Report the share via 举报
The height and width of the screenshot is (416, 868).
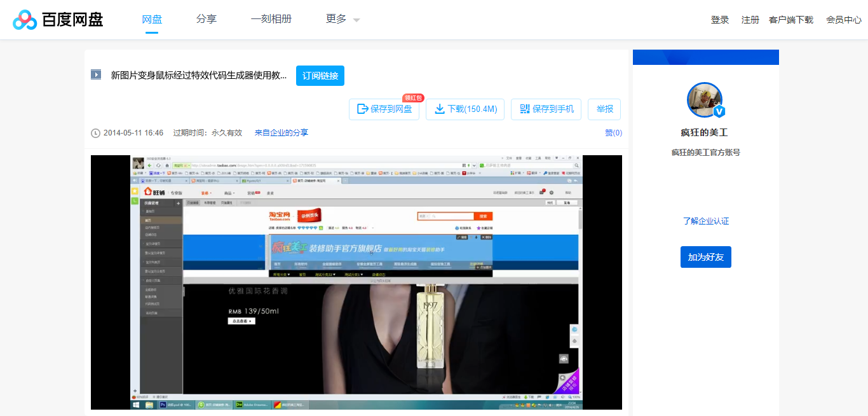coord(604,109)
